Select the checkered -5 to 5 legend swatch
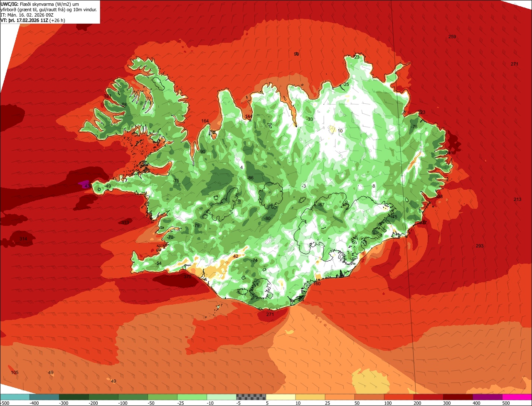The width and height of the screenshot is (532, 406). pos(251,397)
